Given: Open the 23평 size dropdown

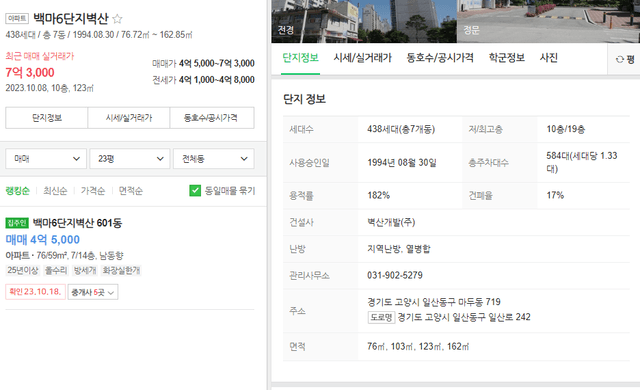Looking at the screenshot, I should pos(129,159).
